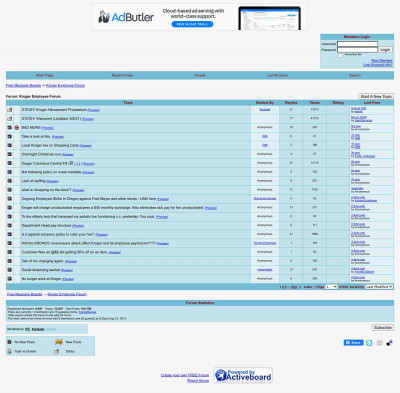The width and height of the screenshot is (400, 393).
Task: Click the status icon beside BAD NEWS topic
Action: (10, 128)
